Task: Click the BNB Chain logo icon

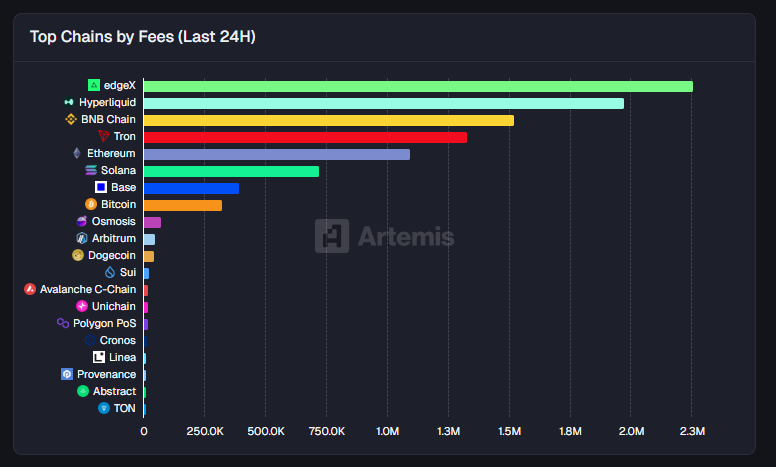Action: pos(71,120)
